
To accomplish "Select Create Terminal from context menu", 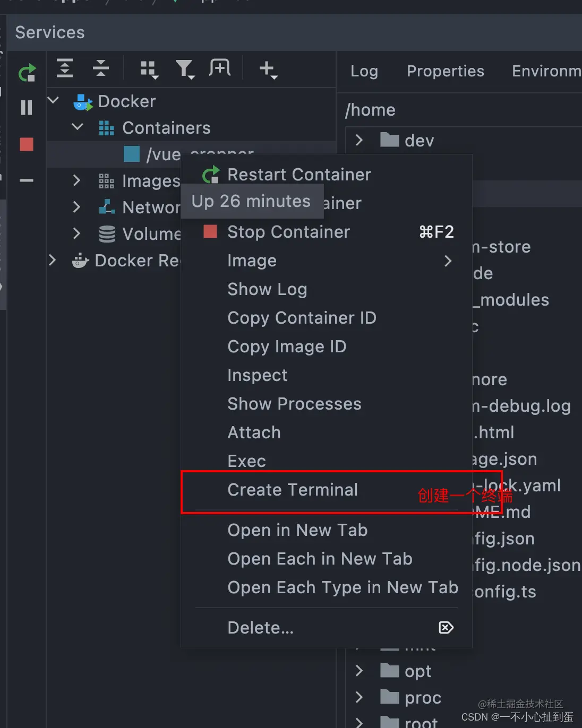I will [293, 490].
